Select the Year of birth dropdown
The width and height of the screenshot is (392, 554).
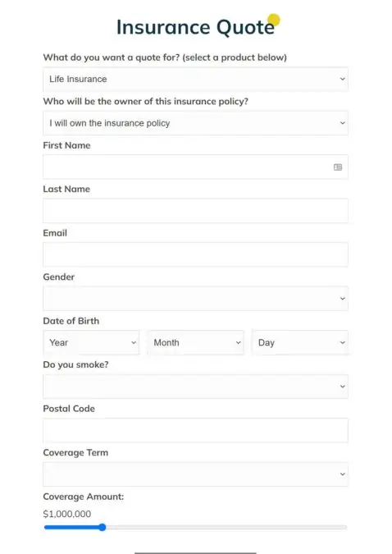(91, 342)
